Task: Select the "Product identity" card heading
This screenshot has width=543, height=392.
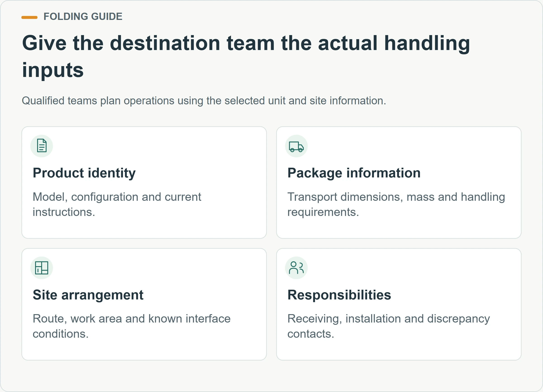Action: coord(84,173)
